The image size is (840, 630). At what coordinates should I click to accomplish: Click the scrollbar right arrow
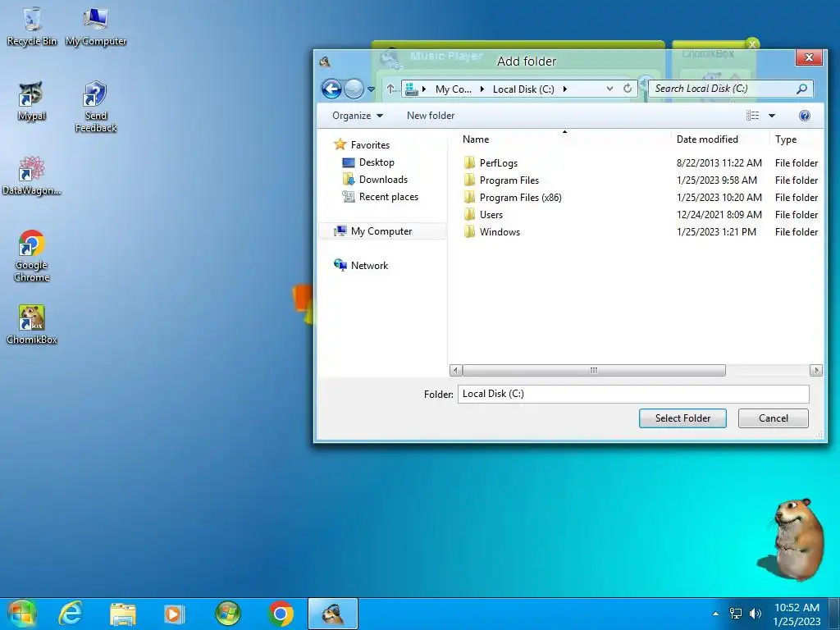tap(816, 370)
